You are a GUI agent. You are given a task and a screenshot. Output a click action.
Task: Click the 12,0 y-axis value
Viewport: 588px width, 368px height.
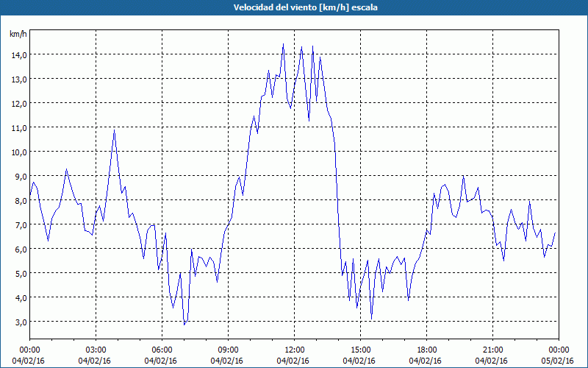(19, 104)
